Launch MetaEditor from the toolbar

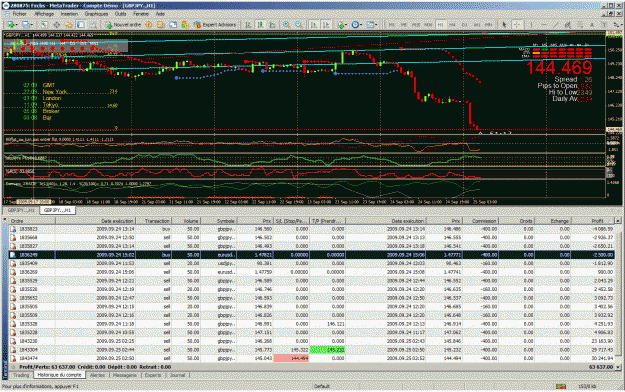tap(148, 25)
